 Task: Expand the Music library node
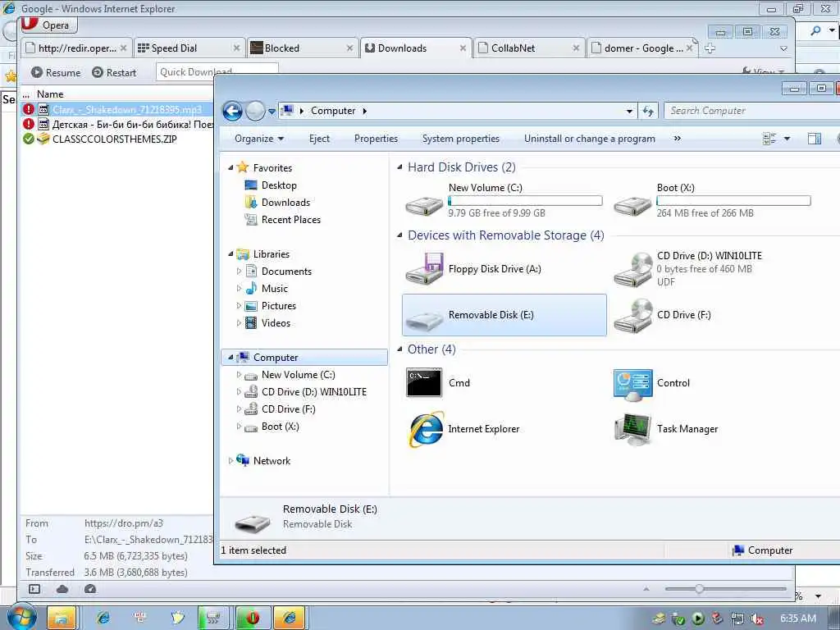click(x=239, y=289)
